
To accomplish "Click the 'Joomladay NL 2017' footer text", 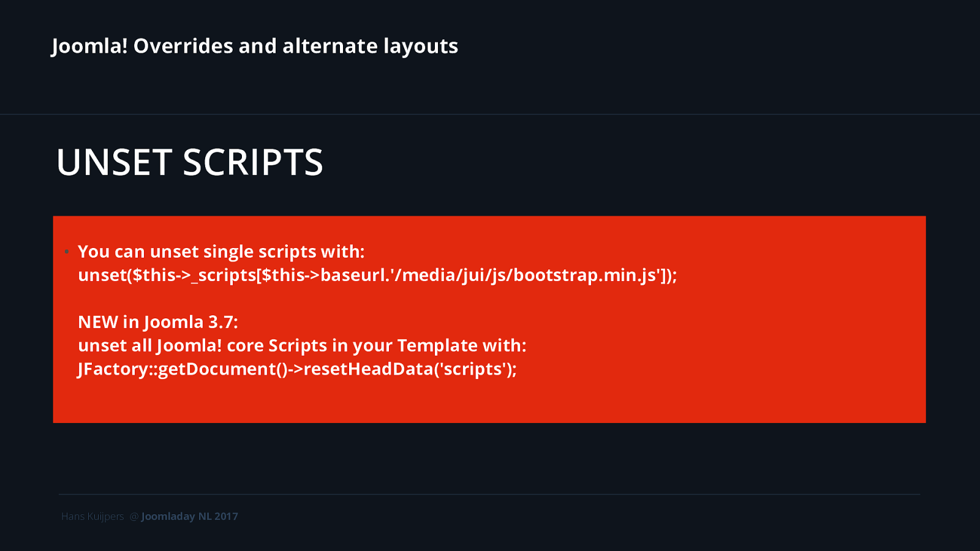I will (190, 516).
